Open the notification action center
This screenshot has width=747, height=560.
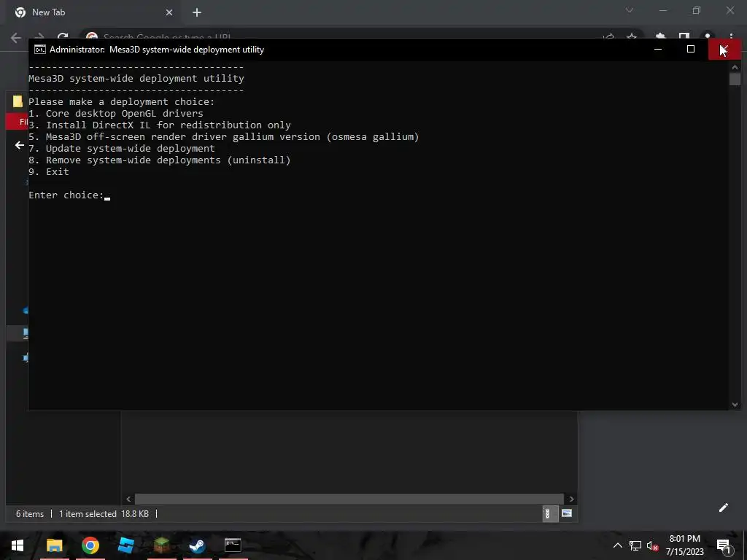tap(724, 546)
